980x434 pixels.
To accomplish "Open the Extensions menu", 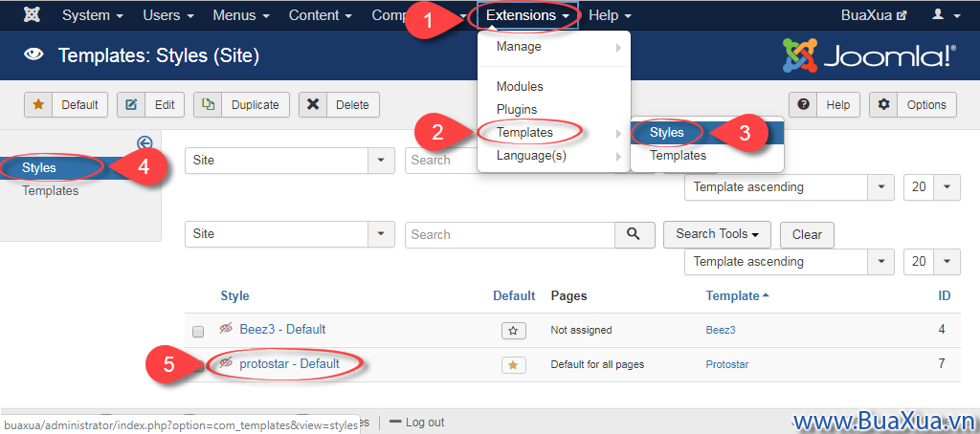I will (527, 15).
